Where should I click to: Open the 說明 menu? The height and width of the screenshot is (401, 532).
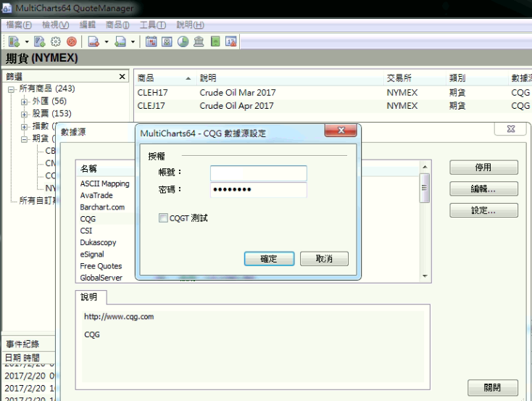(x=190, y=25)
